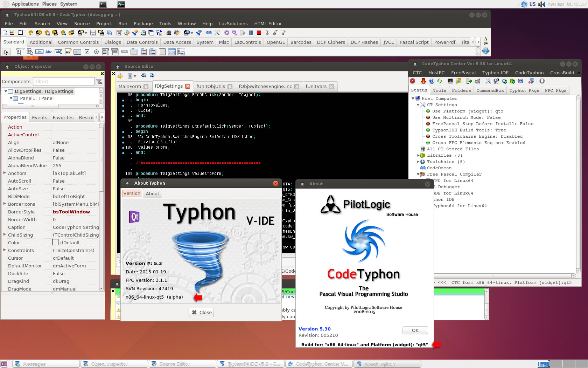The height and width of the screenshot is (368, 588).
Task: Click the Close button in About Typhon
Action: 202,312
